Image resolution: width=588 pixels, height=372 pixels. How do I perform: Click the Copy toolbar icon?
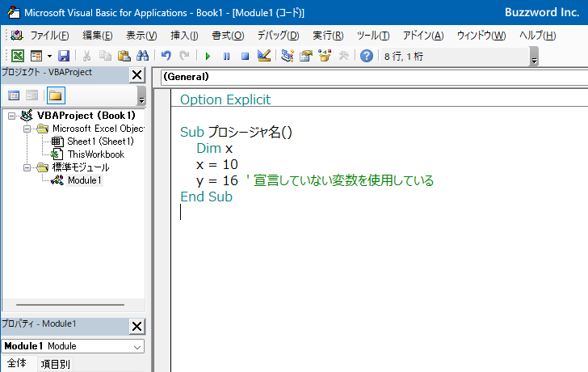point(105,56)
